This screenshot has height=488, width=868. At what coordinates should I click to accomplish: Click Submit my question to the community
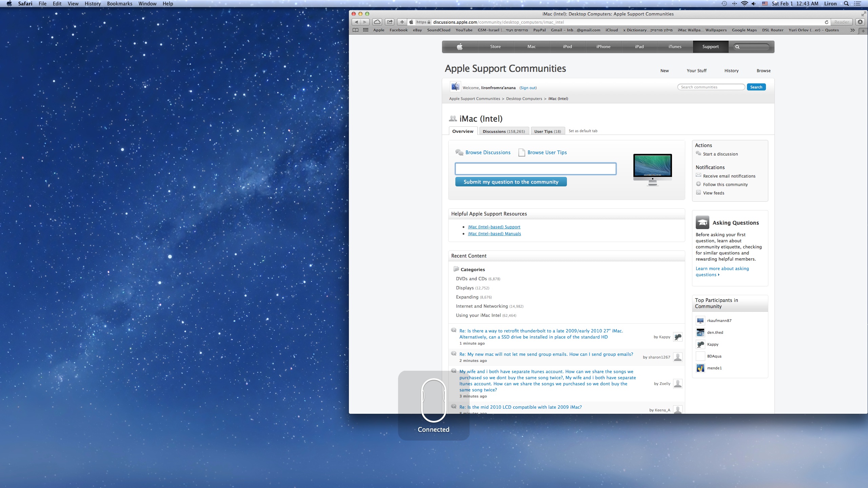pos(511,182)
